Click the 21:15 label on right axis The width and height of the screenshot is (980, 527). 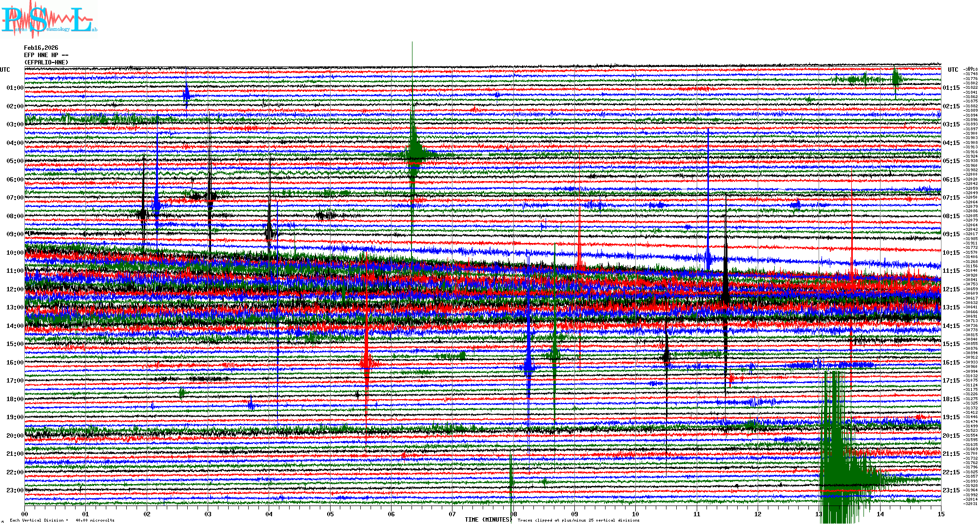click(x=951, y=454)
